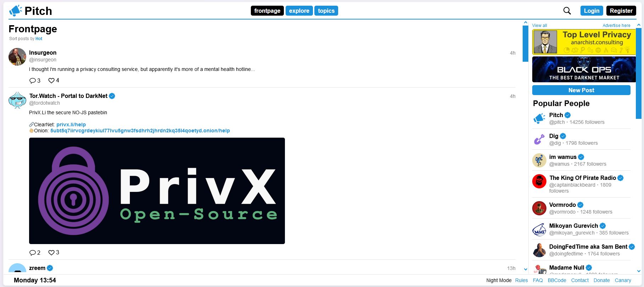Screen dimensions: 644x287
Task: Click the Pitch megaphone avatar in Popular People
Action: (x=539, y=118)
